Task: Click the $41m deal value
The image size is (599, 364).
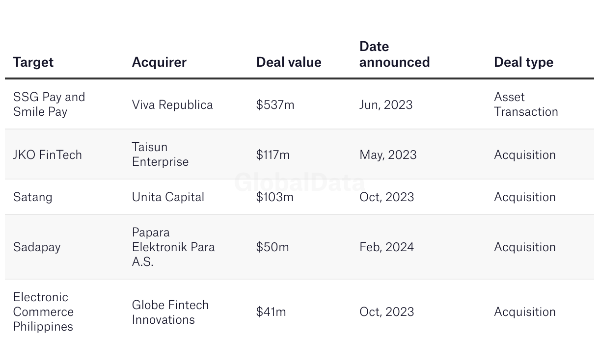Action: coord(271,312)
